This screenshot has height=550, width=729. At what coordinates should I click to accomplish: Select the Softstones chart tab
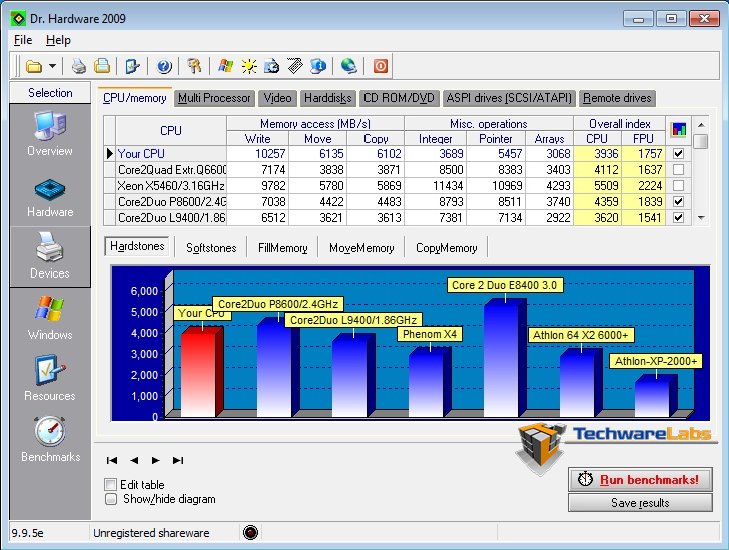pos(211,248)
